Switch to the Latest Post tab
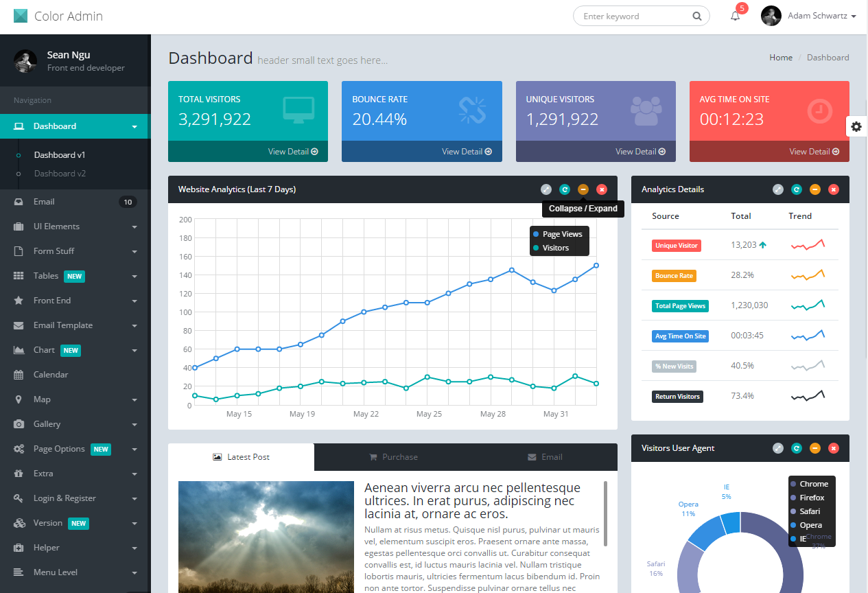 click(241, 457)
